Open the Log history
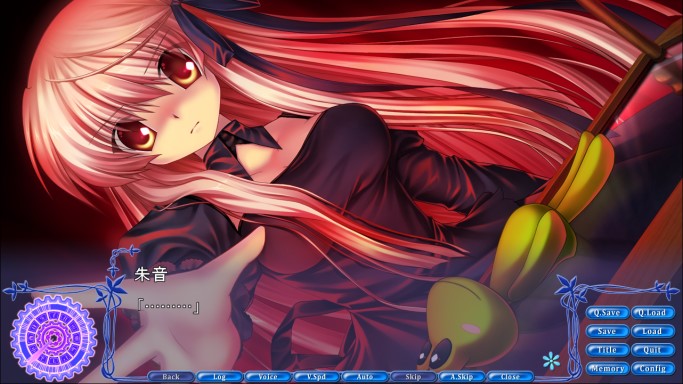683x384 pixels. [219, 377]
